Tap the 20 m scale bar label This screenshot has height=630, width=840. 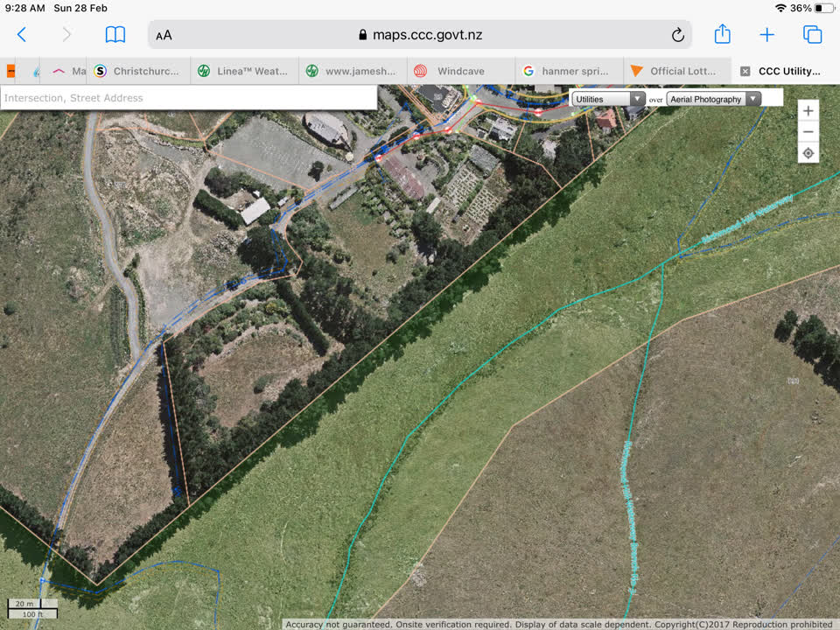[24, 603]
